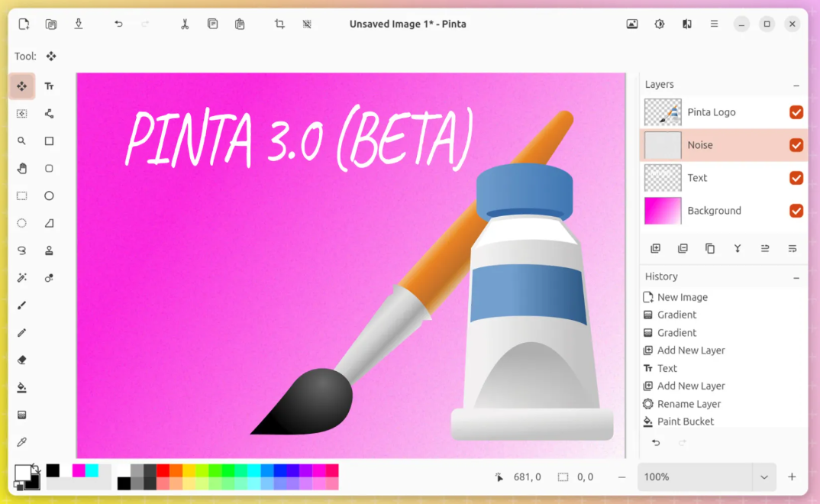The width and height of the screenshot is (820, 504).
Task: Select the Gradient tool in toolbox
Action: pos(21,415)
